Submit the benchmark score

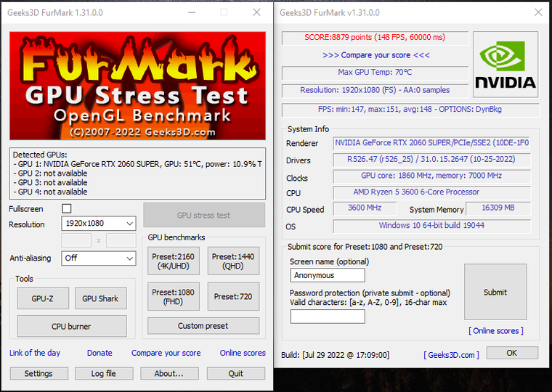point(495,292)
